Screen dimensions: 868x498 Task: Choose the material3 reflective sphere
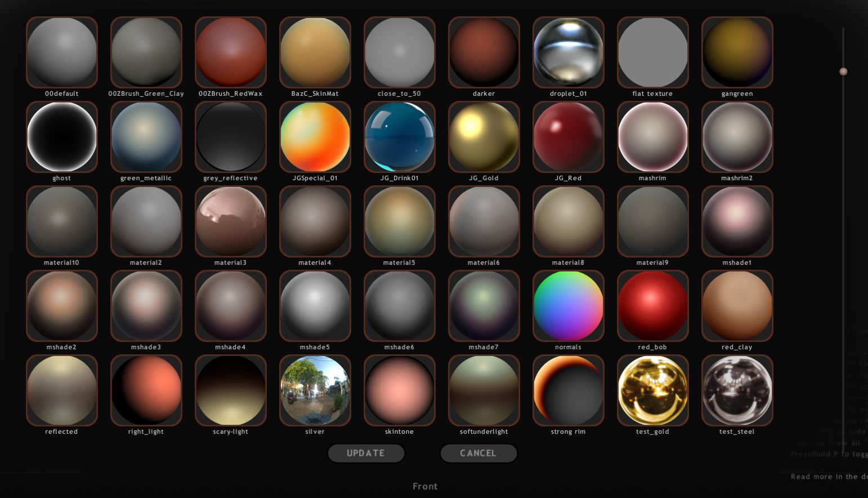pyautogui.click(x=231, y=221)
